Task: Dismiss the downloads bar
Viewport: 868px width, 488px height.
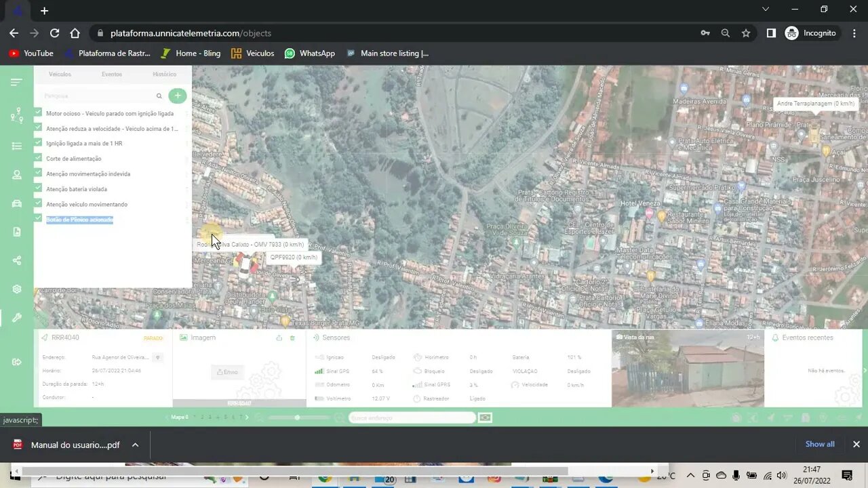Action: pos(856,444)
